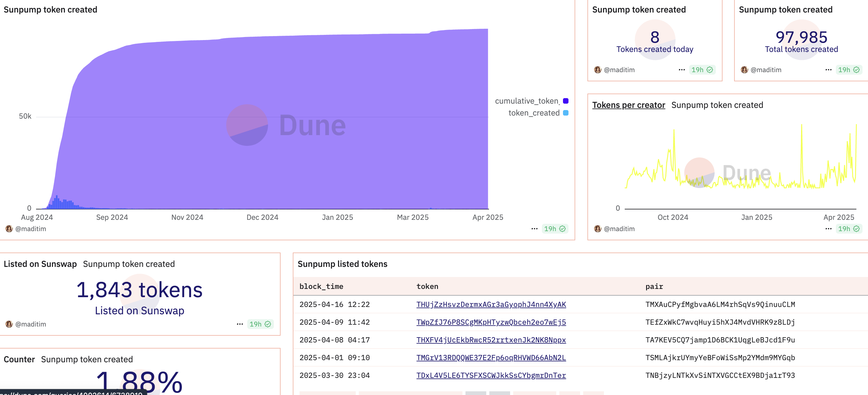Click @maditim avatar under the main area chart
The image size is (868, 395).
pos(9,229)
